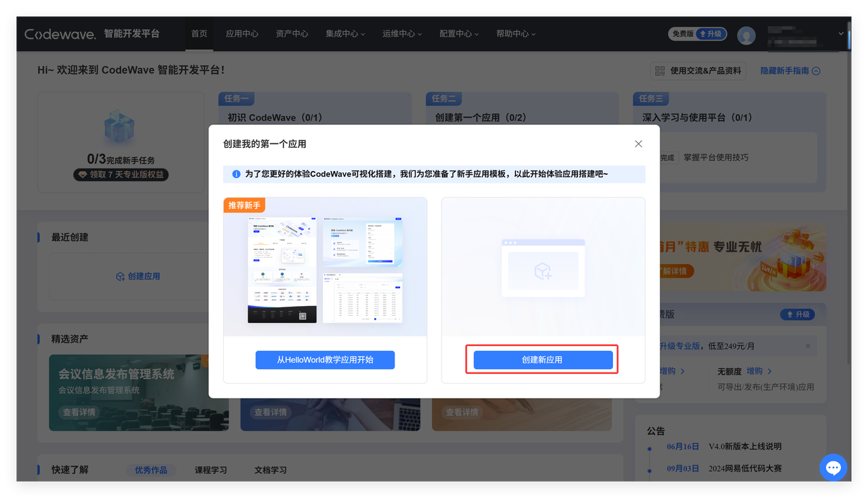Select the 课程学习 tab
The height and width of the screenshot is (498, 868).
[211, 470]
